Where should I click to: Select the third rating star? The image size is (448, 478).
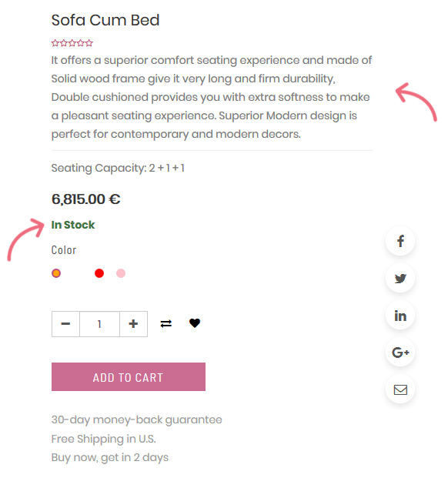pos(72,43)
